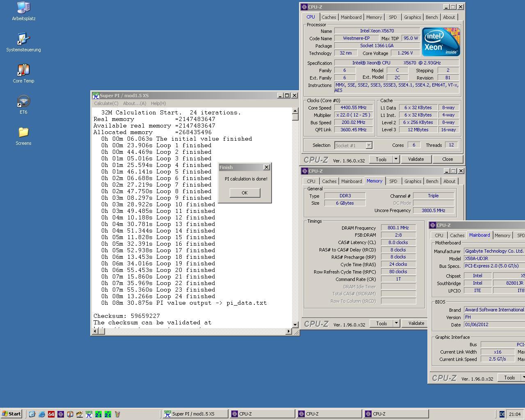
Task: Click the Intel Xeon inside logo in CPU-Z
Action: pos(441,42)
